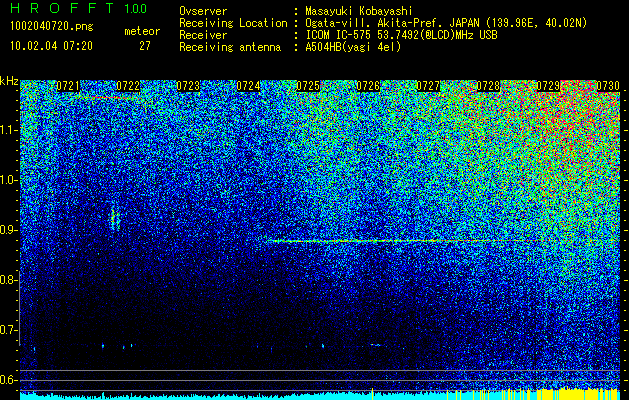The width and height of the screenshot is (629, 400).
Task: Click the 0723 time marker
Action: coord(188,86)
